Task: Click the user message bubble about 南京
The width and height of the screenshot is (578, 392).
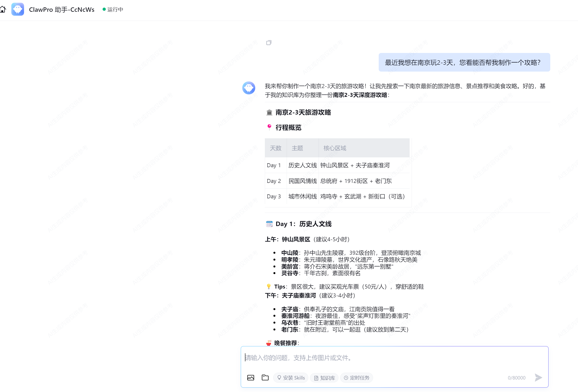Action: 464,62
